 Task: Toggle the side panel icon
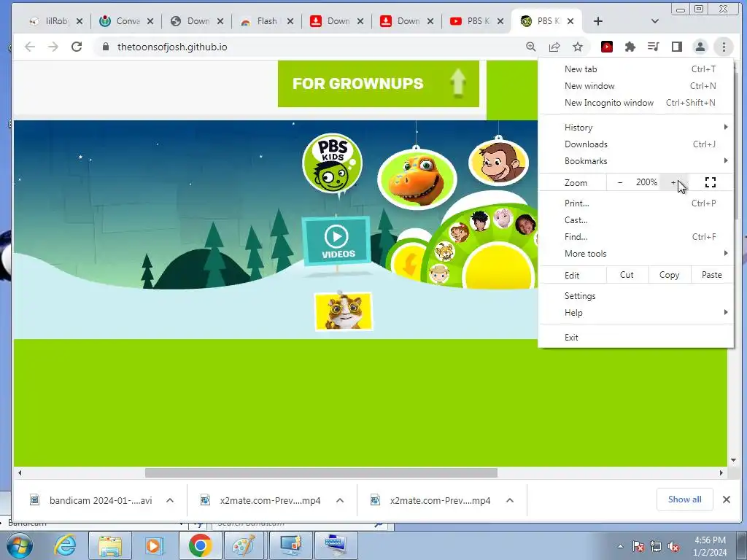(676, 47)
